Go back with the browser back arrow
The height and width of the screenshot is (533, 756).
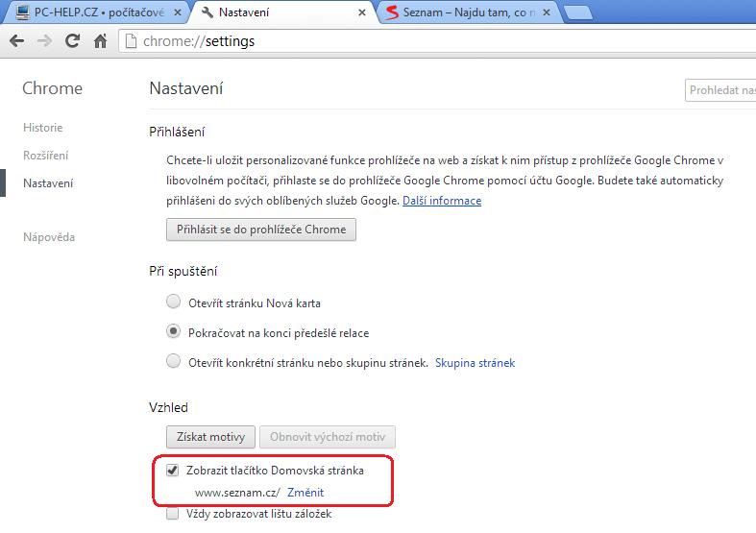tap(17, 41)
